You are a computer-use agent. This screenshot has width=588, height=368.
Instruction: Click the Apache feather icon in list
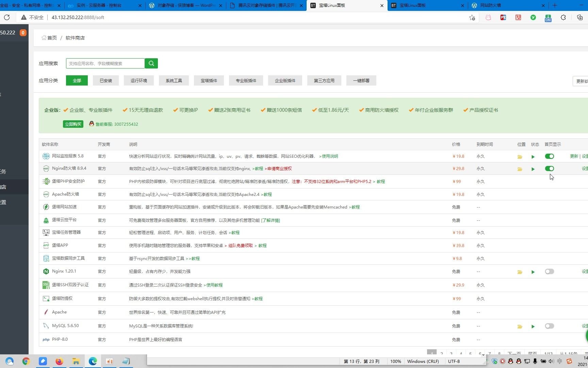[x=46, y=312]
